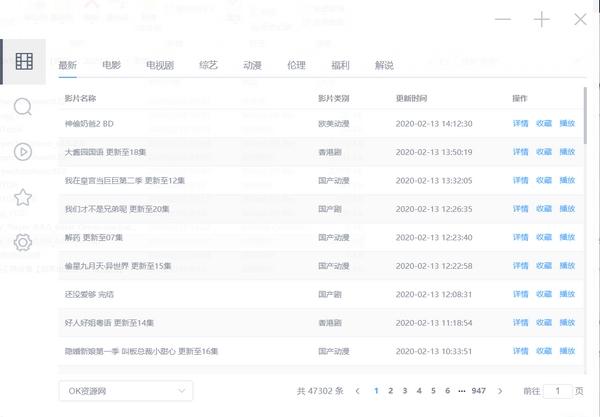Switch to the 解说 tab

[384, 65]
